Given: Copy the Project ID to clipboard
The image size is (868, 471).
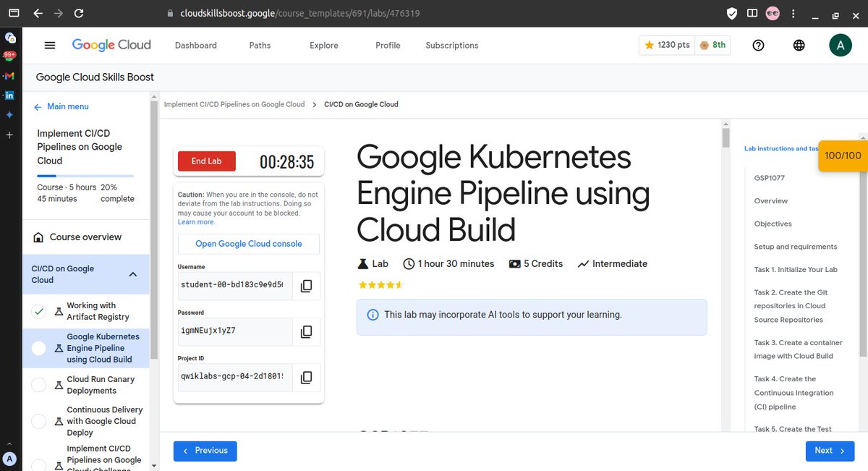Looking at the screenshot, I should click(306, 377).
